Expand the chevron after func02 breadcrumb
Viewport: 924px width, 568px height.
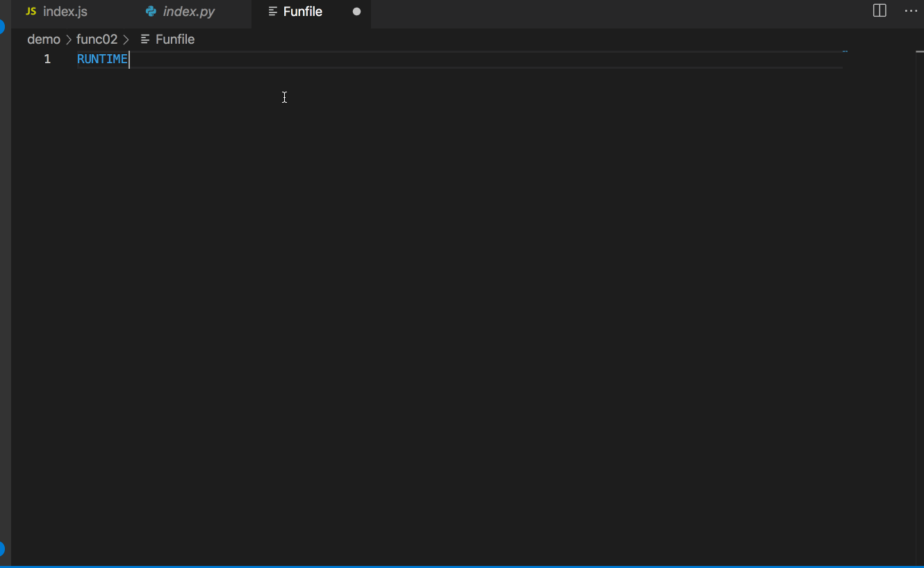click(127, 39)
